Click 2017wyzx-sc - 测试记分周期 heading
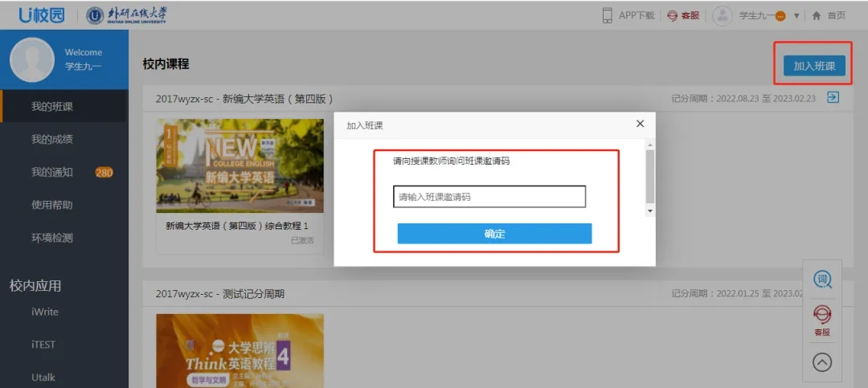Image resolution: width=868 pixels, height=388 pixels. 219,294
